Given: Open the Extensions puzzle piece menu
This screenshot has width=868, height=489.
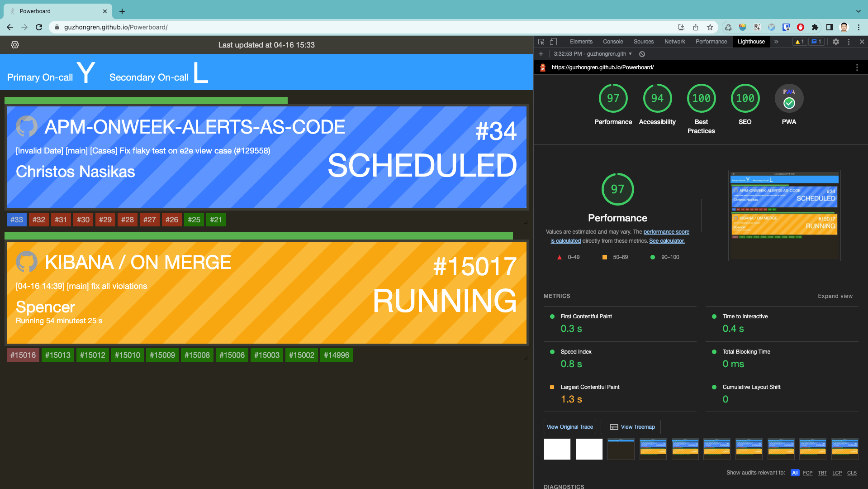Looking at the screenshot, I should pyautogui.click(x=815, y=27).
